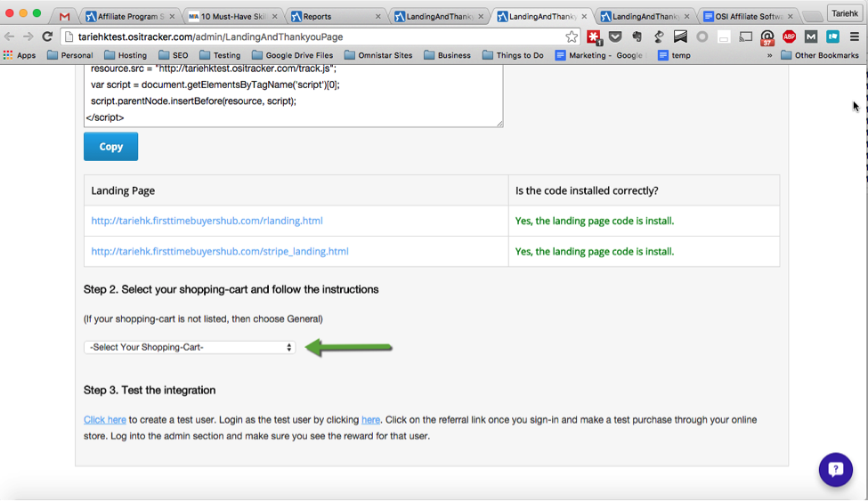The height and width of the screenshot is (501, 868).
Task: Close the Affiliate Program tab via its X
Action: [172, 17]
